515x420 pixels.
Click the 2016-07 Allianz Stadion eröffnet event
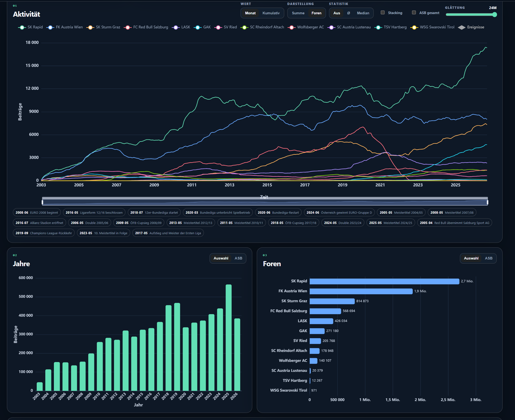click(x=39, y=223)
